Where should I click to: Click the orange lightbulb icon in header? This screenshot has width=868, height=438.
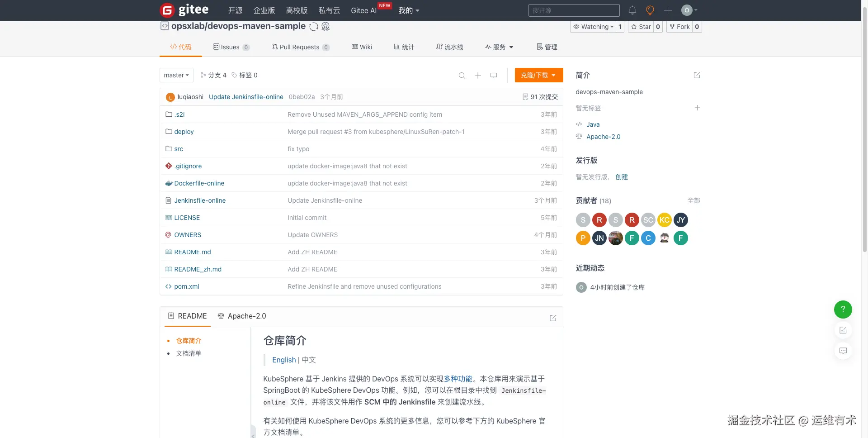tap(650, 10)
